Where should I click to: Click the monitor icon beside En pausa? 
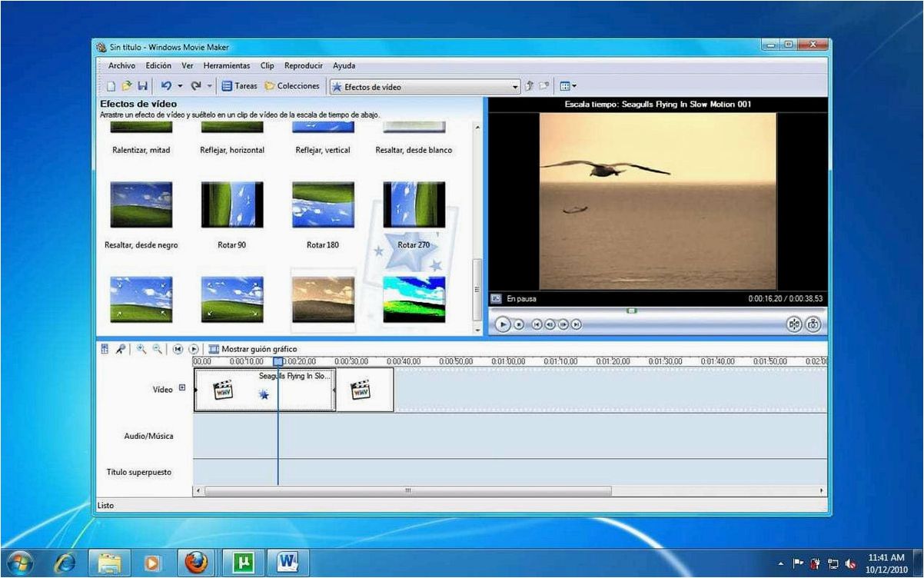tap(497, 298)
